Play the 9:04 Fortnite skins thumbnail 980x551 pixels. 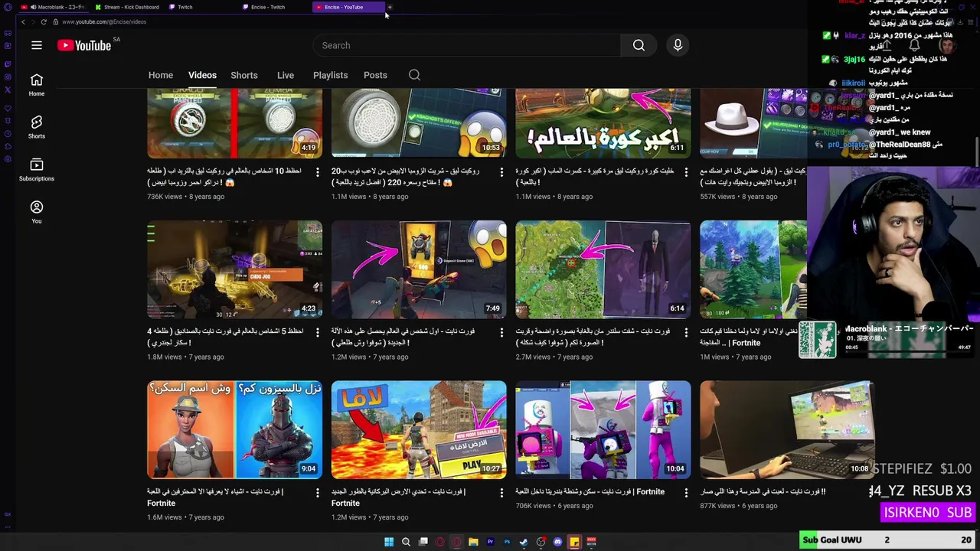click(235, 429)
